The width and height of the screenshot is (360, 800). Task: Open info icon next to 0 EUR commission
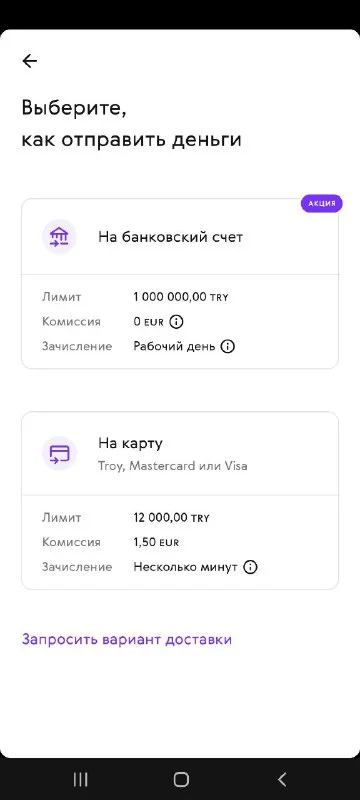tap(176, 322)
